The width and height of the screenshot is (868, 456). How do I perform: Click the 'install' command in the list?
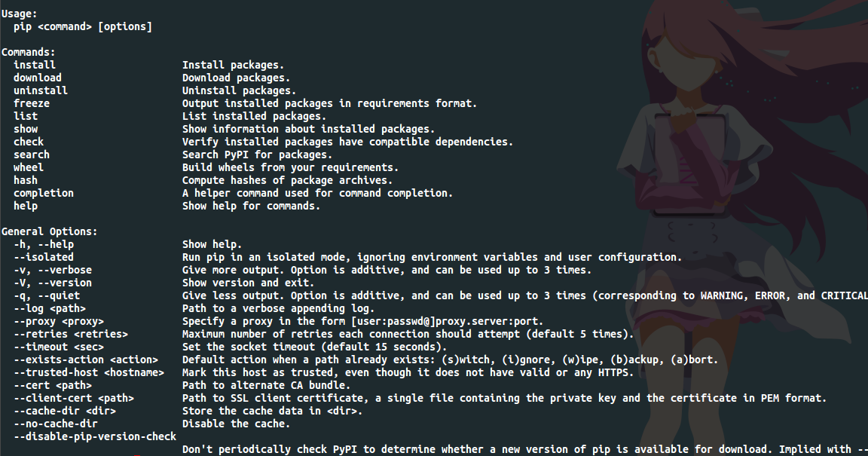(35, 65)
